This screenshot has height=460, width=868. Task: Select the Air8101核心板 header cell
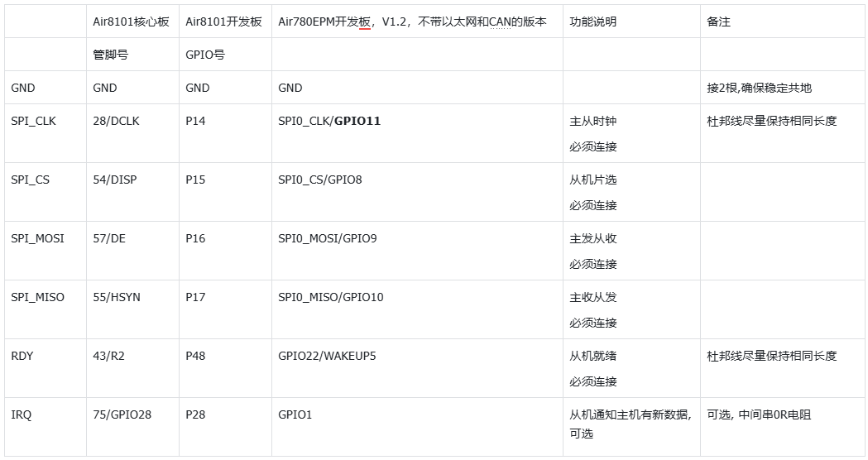click(132, 22)
